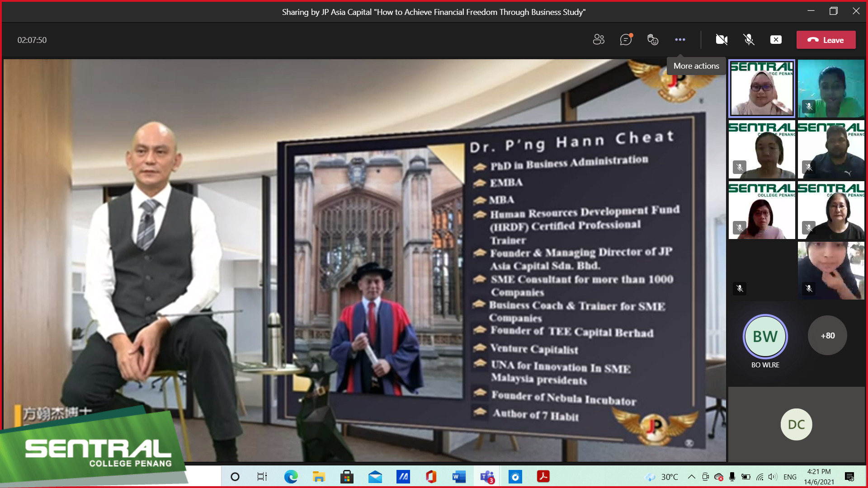Open the clock showing 4:21 PM
The width and height of the screenshot is (868, 488).
click(x=819, y=477)
